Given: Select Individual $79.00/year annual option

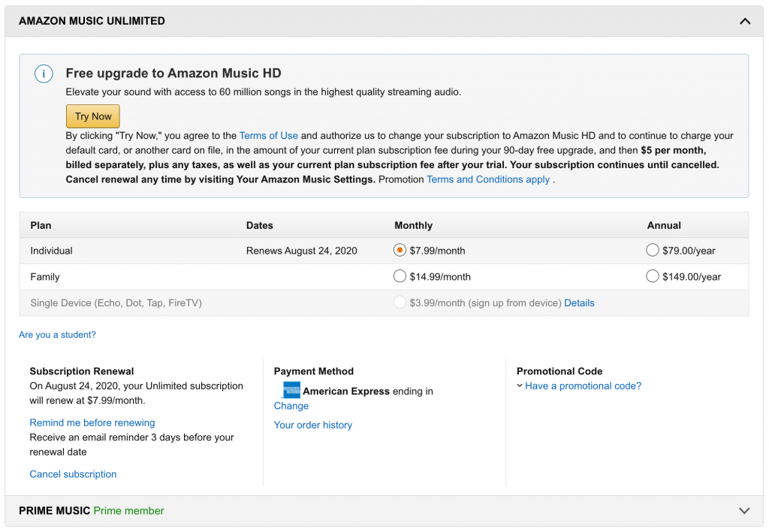Looking at the screenshot, I should [653, 251].
